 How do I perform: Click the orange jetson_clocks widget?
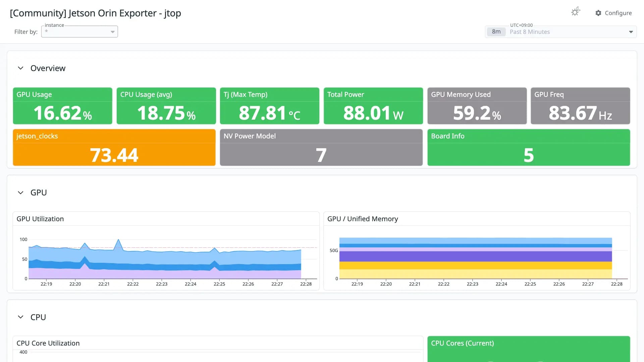[114, 147]
